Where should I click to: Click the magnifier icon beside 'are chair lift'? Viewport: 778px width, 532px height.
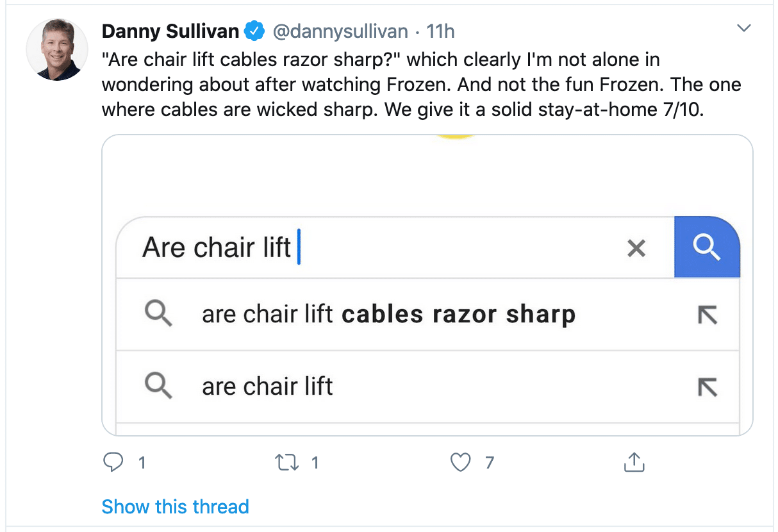coord(158,387)
